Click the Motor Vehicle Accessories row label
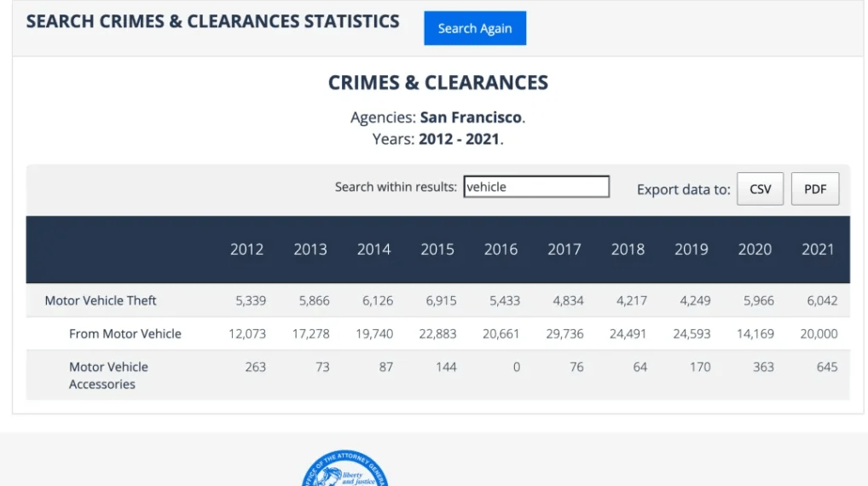The image size is (868, 486). (x=108, y=375)
